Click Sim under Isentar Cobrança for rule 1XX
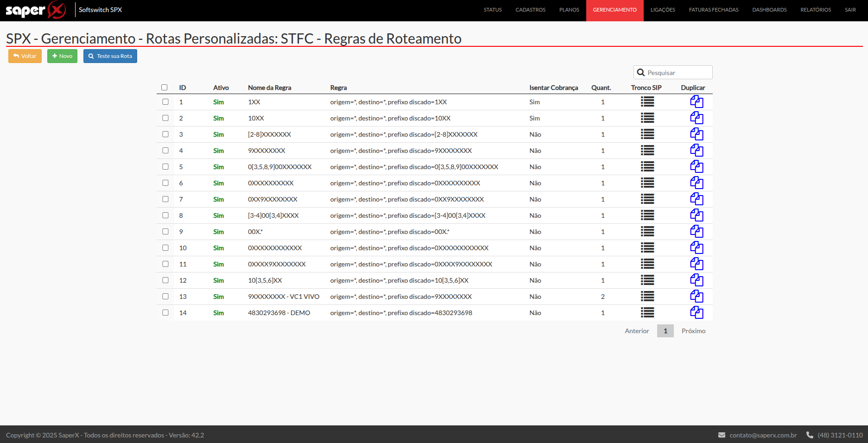Viewport: 868px width, 443px height. click(x=535, y=102)
